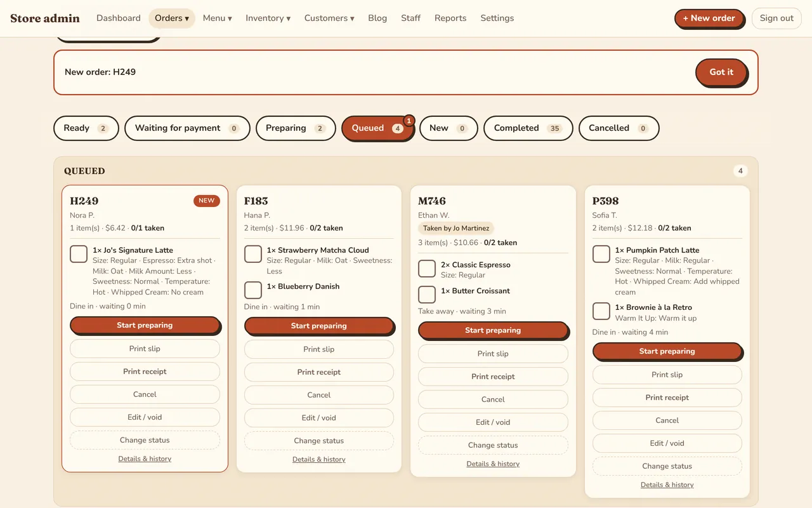Open the Menu dropdown in navigation
Image resolution: width=812 pixels, height=508 pixels.
(x=217, y=18)
